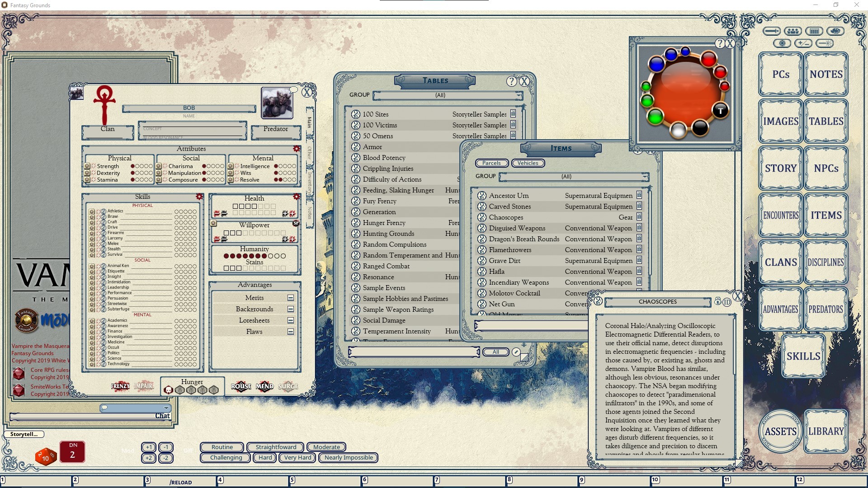The image size is (868, 488).
Task: Click the Tables search input field
Action: pyautogui.click(x=414, y=352)
